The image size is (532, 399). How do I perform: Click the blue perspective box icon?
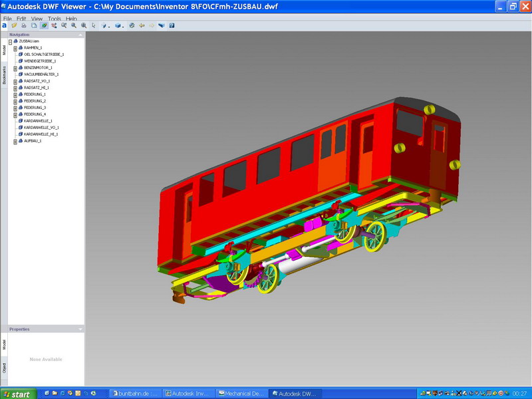[162, 25]
